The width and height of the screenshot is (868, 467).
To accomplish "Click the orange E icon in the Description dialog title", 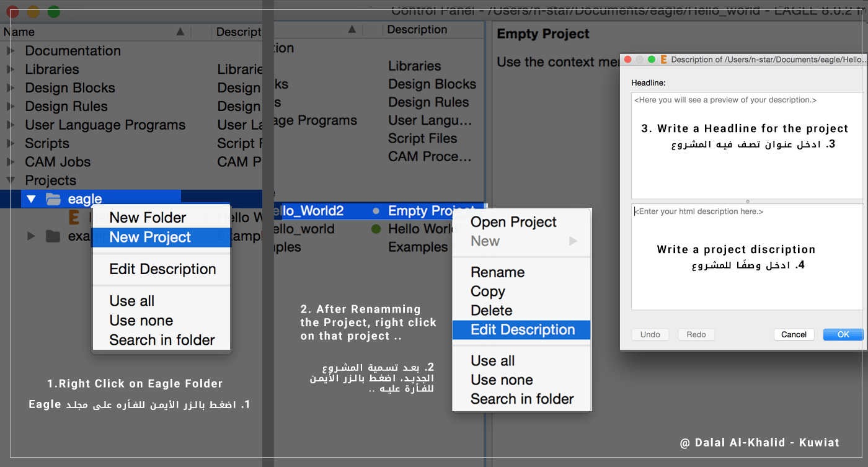I will point(663,60).
